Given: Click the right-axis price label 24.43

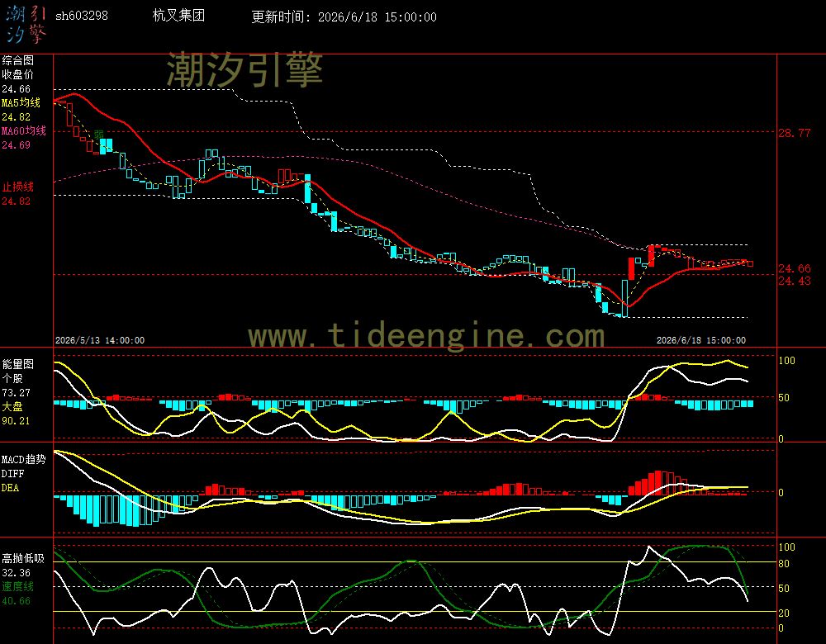Looking at the screenshot, I should [795, 281].
